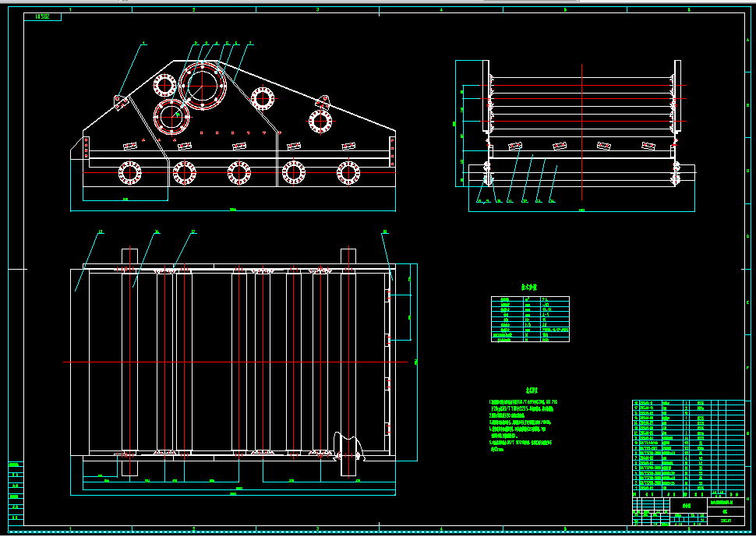Select part callout number 1 in front view
Viewport: 756px width, 537px height.
(x=143, y=44)
